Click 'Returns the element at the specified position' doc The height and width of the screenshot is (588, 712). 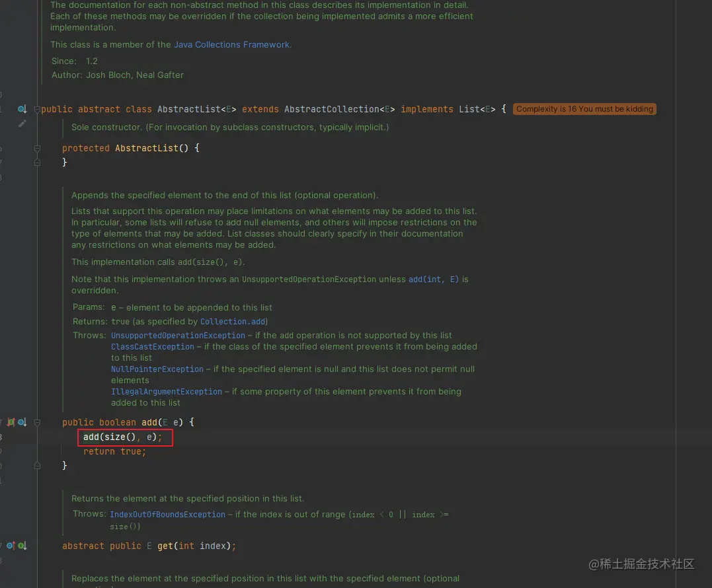[x=188, y=498]
